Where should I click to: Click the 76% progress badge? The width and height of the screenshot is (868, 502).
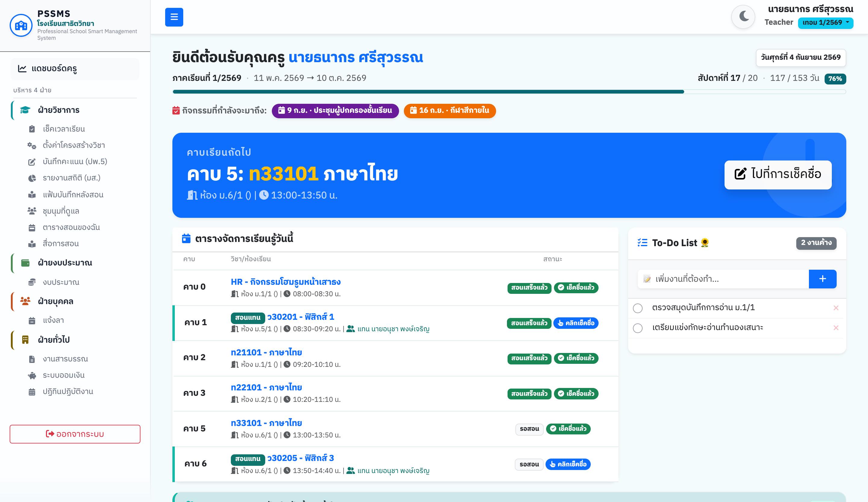pos(835,79)
